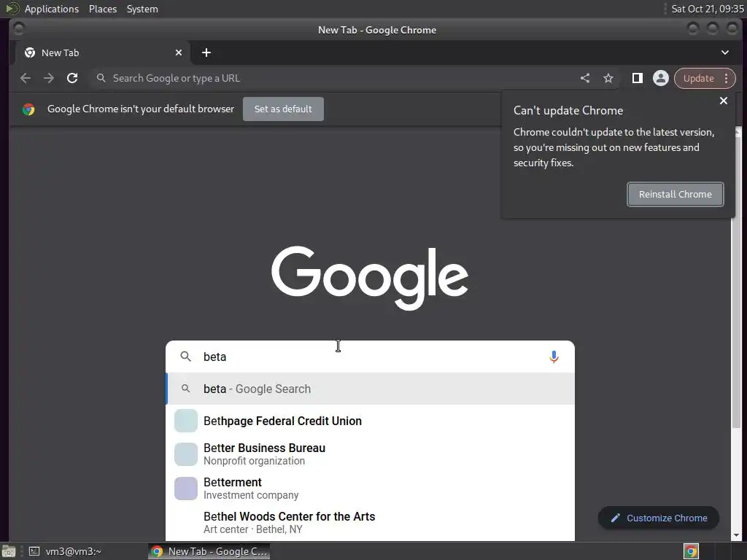The width and height of the screenshot is (747, 560).
Task: Open the Places menu
Action: click(x=102, y=9)
